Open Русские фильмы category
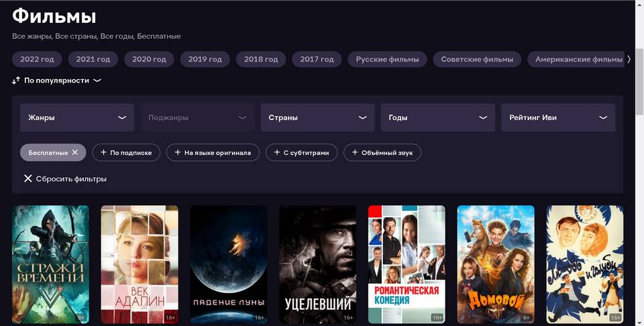 coord(387,59)
